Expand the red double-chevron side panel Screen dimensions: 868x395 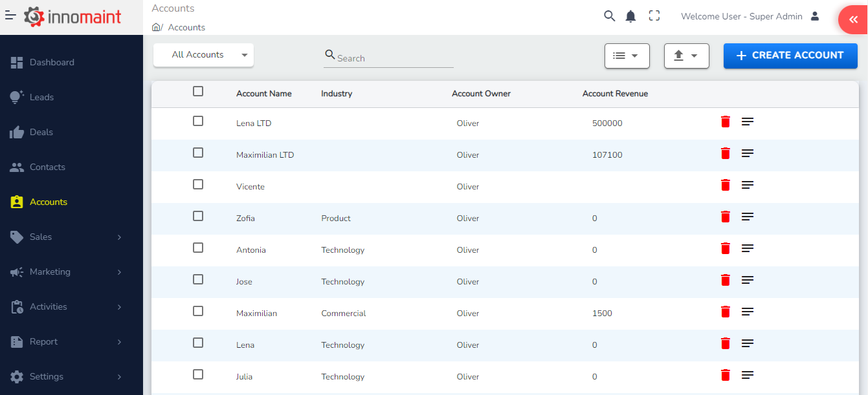coord(852,19)
